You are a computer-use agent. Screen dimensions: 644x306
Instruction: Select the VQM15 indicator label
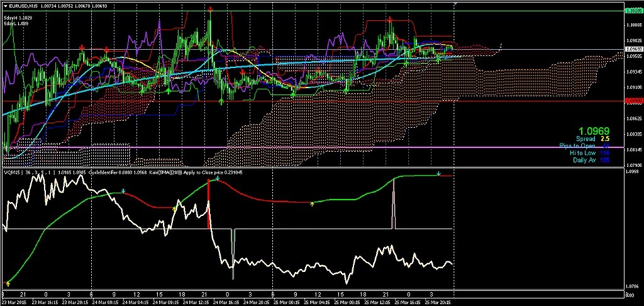point(11,173)
